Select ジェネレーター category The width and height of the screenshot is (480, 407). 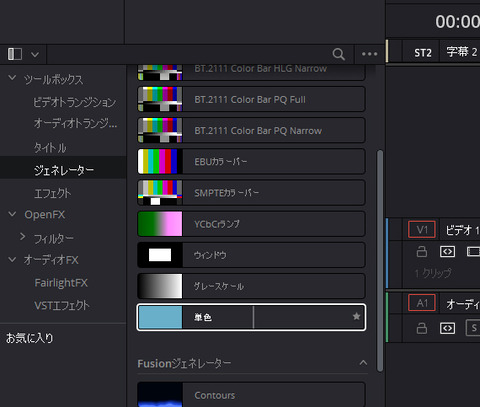tap(64, 170)
